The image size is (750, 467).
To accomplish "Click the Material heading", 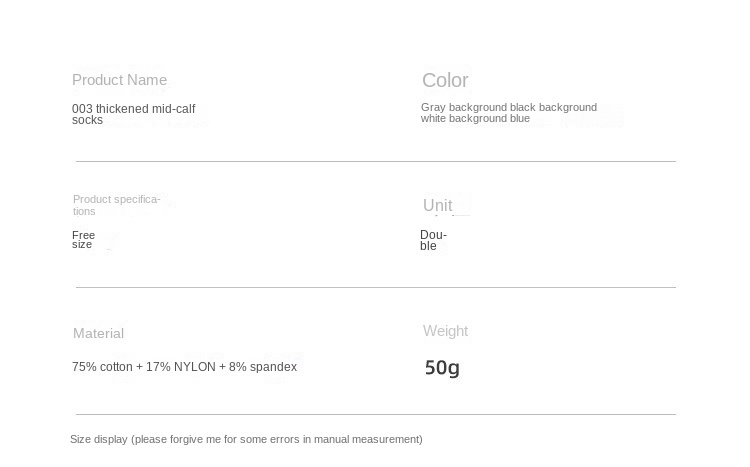I will (x=98, y=333).
